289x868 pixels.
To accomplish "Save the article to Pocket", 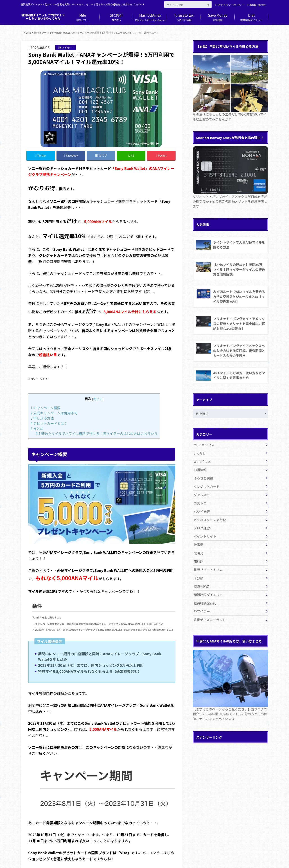I will pos(161,156).
